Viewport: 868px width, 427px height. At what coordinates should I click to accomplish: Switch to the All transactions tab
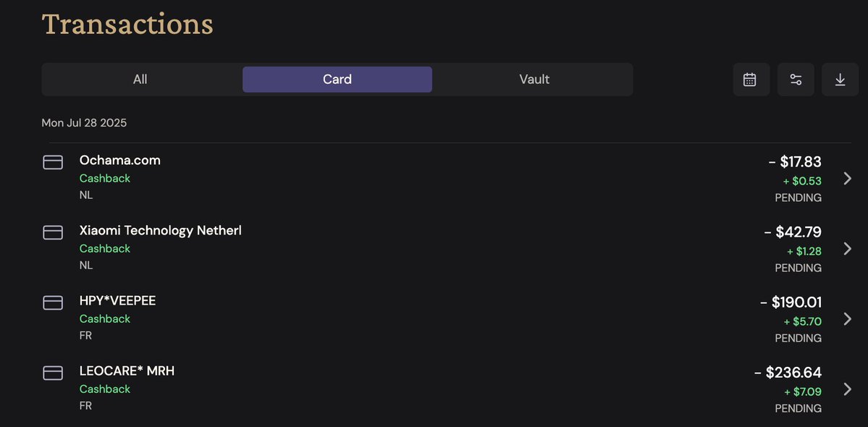(140, 79)
